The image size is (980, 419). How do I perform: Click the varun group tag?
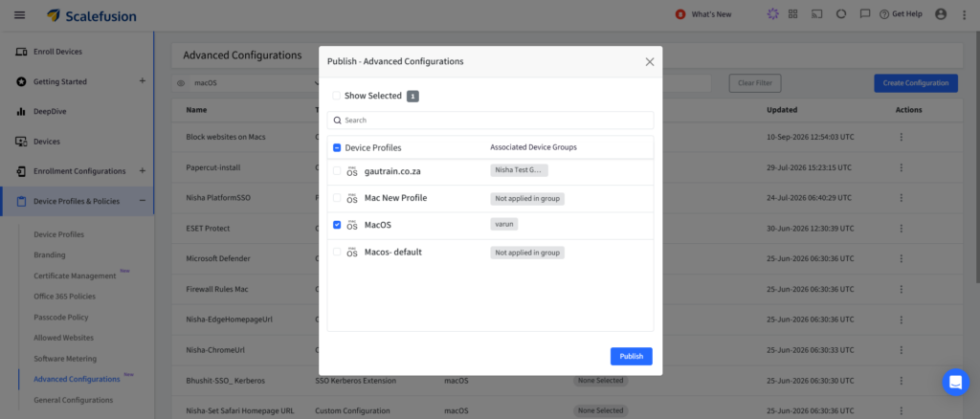[x=503, y=224]
